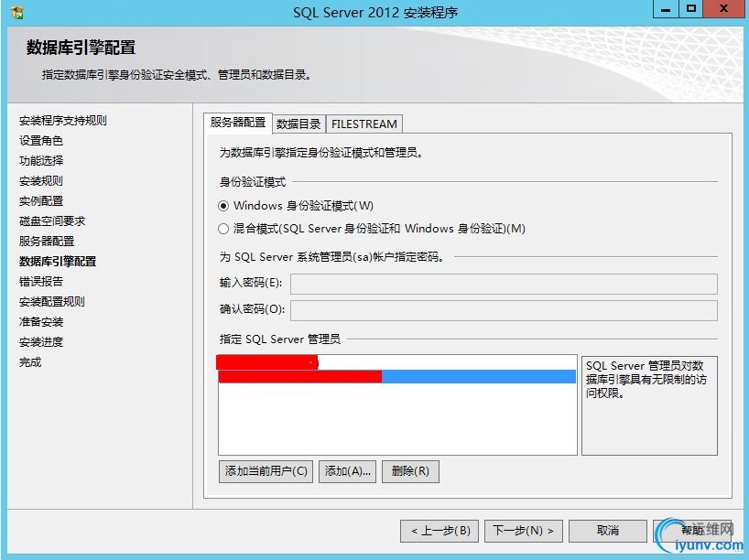Click the 帮助 help button
The height and width of the screenshot is (560, 749).
tap(692, 531)
